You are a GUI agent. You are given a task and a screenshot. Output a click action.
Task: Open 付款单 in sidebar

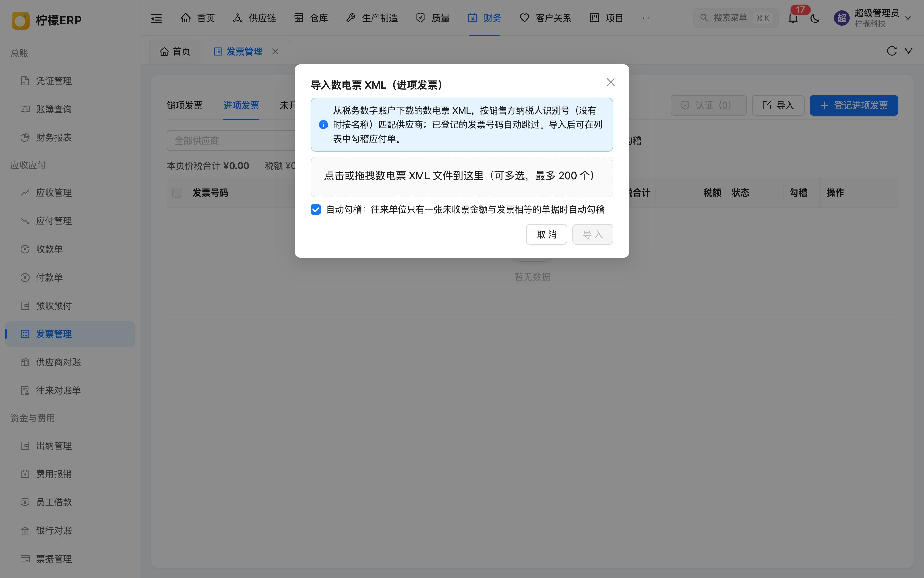(70, 277)
